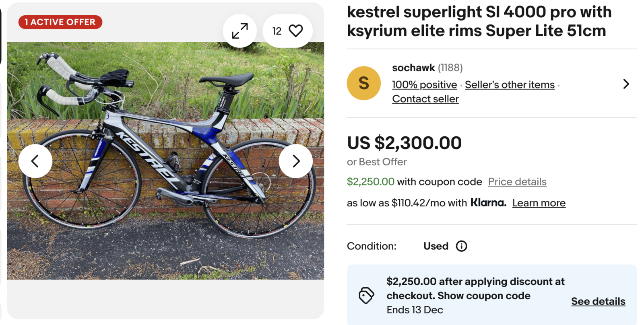Screen dimensions: 644x325
Task: Click See details for the discount
Action: point(598,301)
